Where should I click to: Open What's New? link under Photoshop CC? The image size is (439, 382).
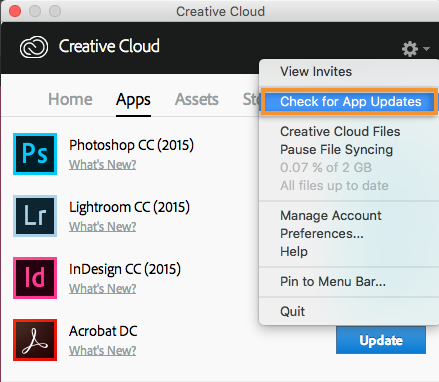(102, 165)
